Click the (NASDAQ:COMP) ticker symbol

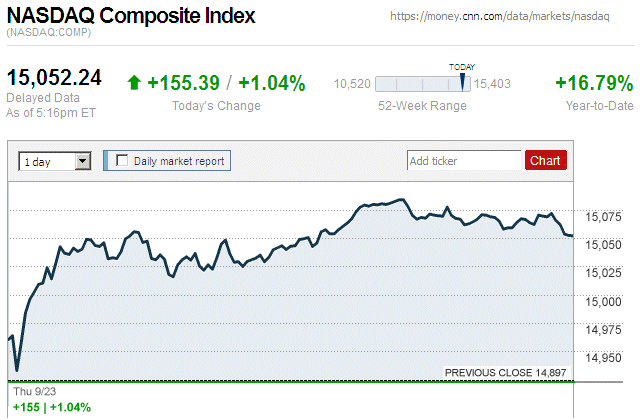[48, 34]
